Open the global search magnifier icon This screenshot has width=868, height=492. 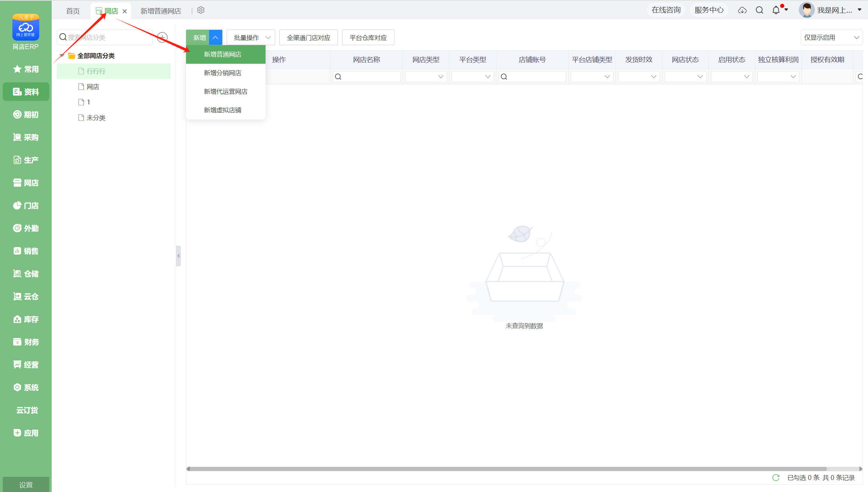[759, 10]
